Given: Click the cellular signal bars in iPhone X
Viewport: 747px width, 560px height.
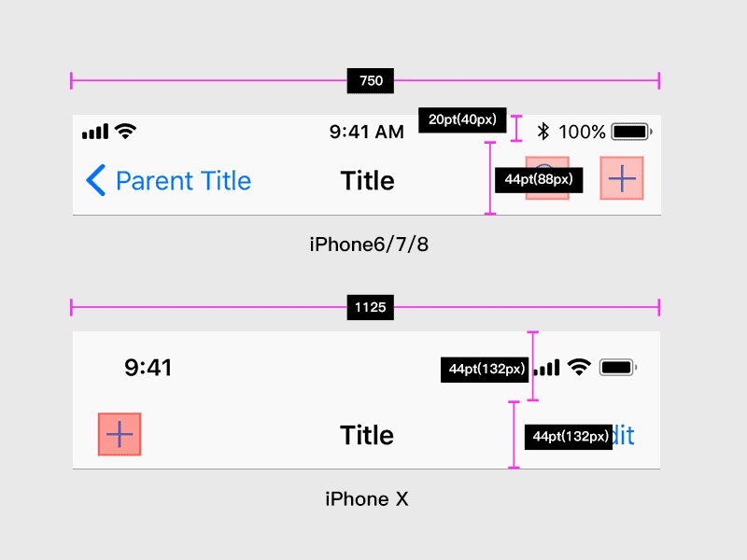Looking at the screenshot, I should click(x=547, y=368).
